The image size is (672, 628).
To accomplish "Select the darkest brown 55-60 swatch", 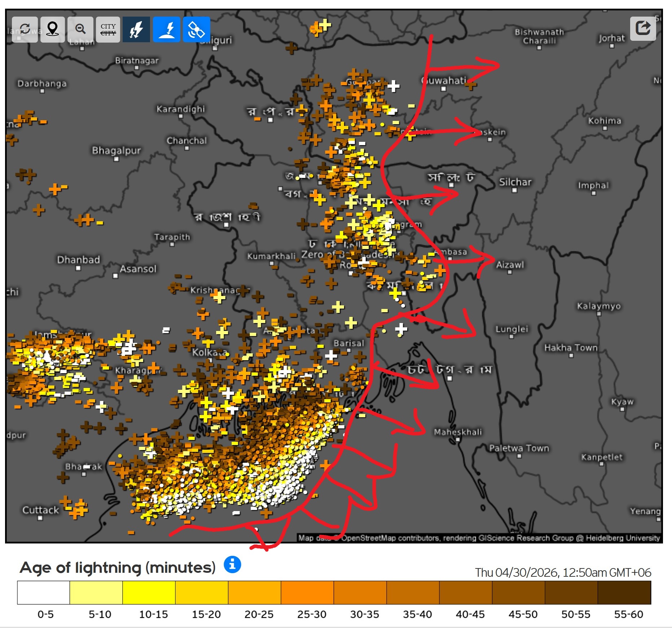I will point(624,592).
